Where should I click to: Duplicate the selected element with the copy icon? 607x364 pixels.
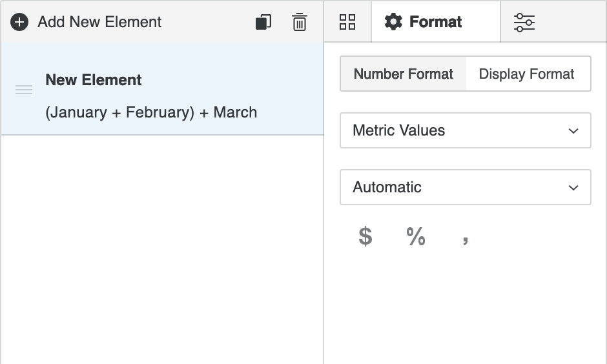pyautogui.click(x=263, y=22)
